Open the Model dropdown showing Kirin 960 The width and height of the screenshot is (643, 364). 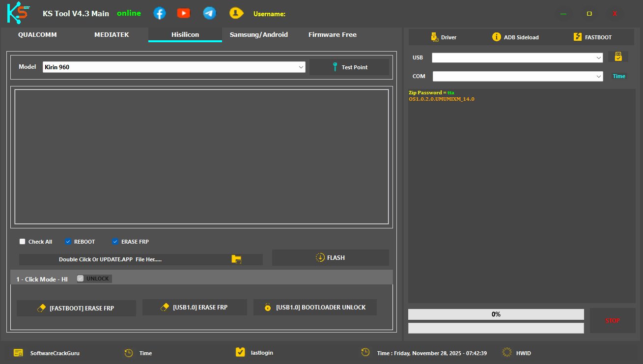(x=301, y=67)
